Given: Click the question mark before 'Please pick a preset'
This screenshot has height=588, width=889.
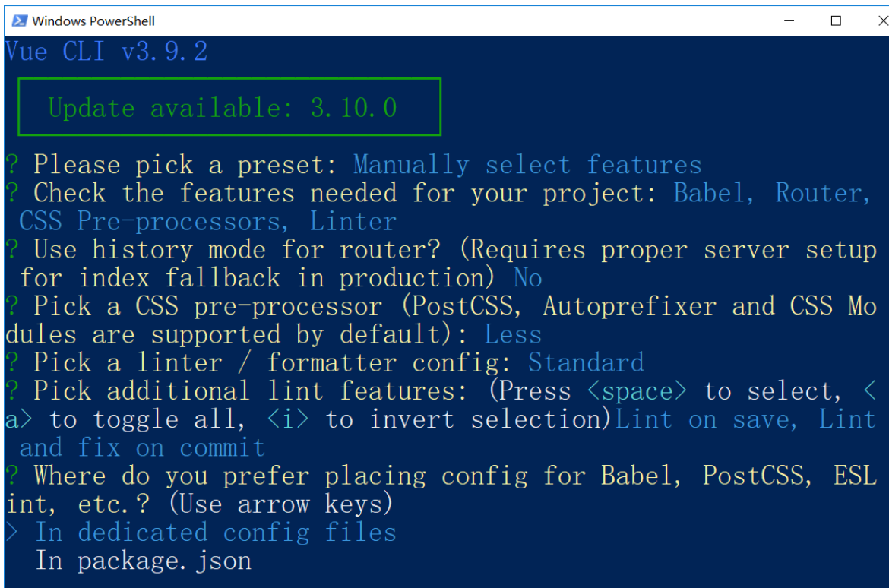Looking at the screenshot, I should [12, 165].
